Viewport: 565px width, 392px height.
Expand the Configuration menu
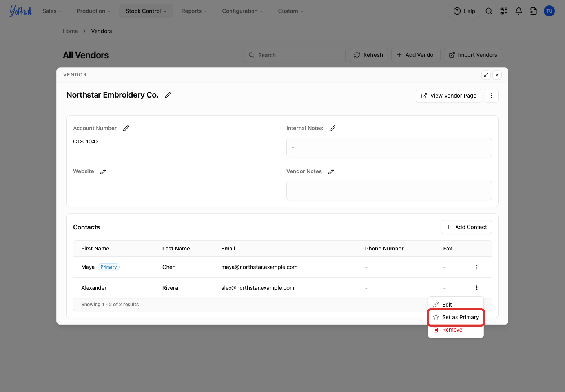[242, 11]
